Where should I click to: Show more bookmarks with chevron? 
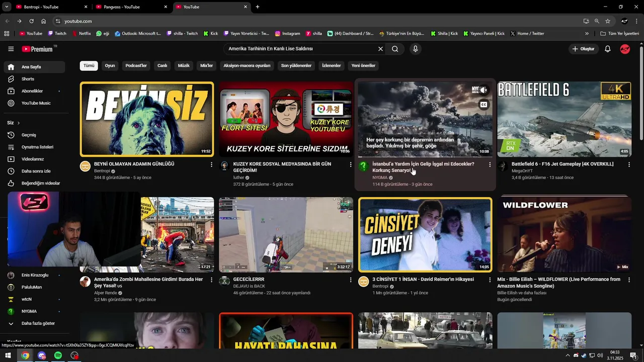[587, 34]
